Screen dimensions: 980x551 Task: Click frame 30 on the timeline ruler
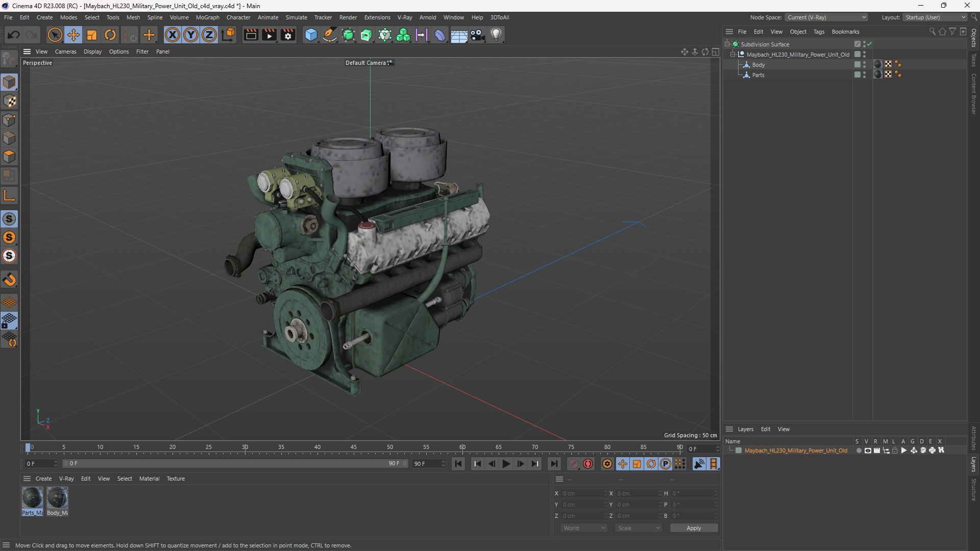click(245, 447)
